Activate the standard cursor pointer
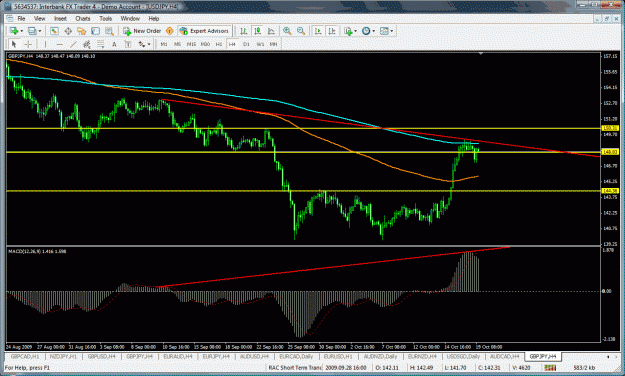 click(x=14, y=44)
